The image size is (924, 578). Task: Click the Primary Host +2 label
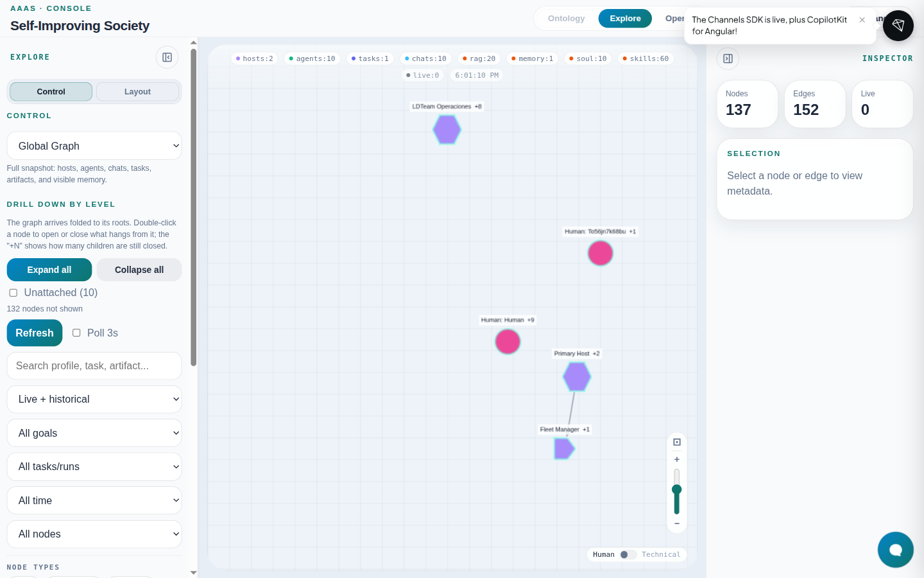pos(577,354)
